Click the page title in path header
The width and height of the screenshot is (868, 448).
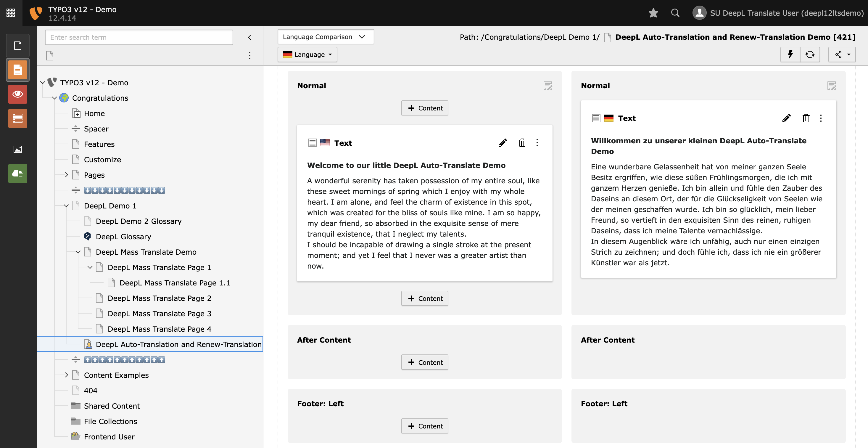point(735,37)
